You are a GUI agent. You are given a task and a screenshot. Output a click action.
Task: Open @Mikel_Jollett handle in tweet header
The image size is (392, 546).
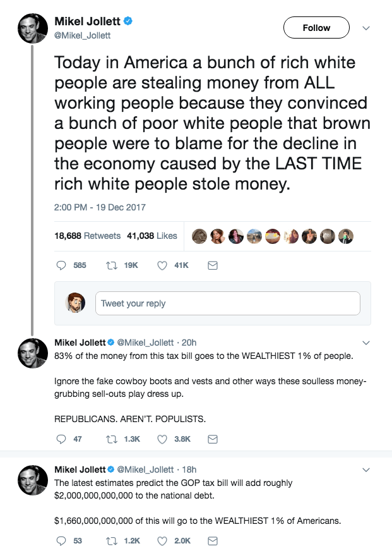tap(82, 35)
